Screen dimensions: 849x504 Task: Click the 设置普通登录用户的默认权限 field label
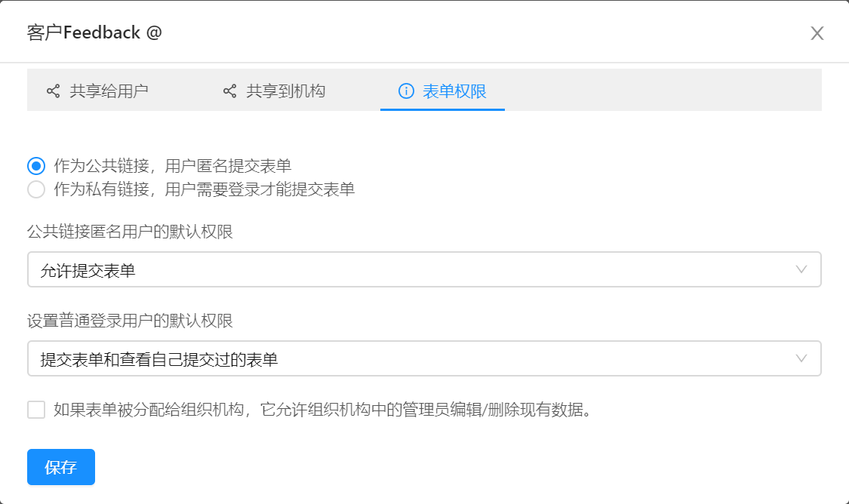point(130,321)
